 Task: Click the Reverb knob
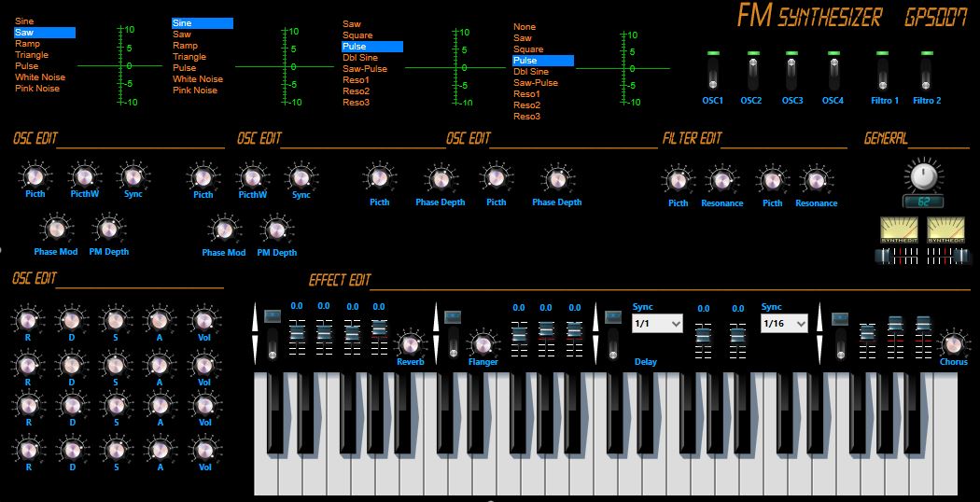point(409,342)
